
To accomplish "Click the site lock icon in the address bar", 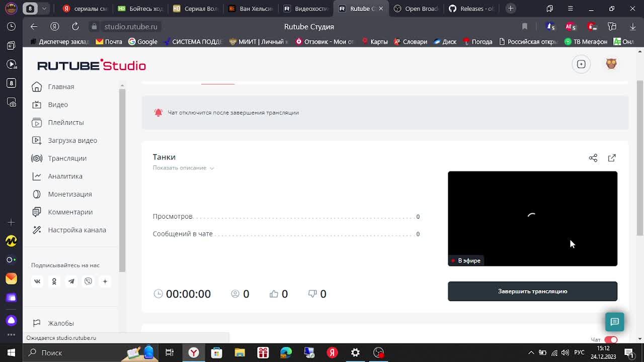I will (94, 27).
